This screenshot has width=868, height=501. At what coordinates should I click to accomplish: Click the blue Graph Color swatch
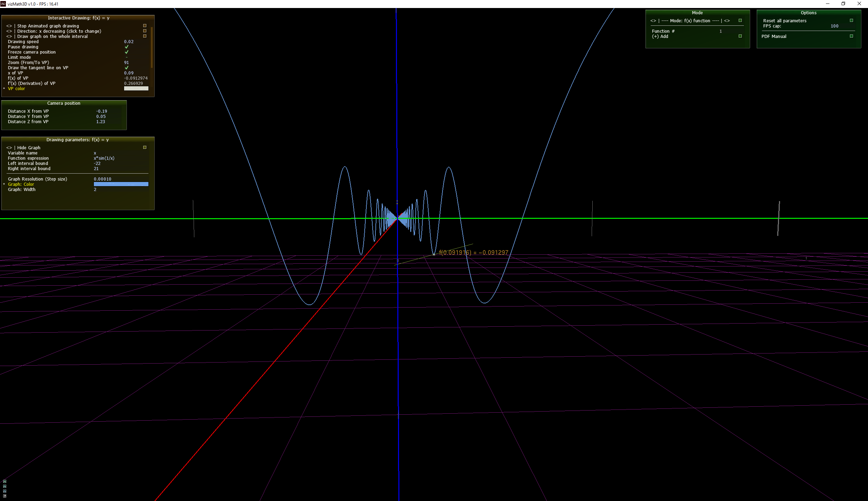pos(121,184)
